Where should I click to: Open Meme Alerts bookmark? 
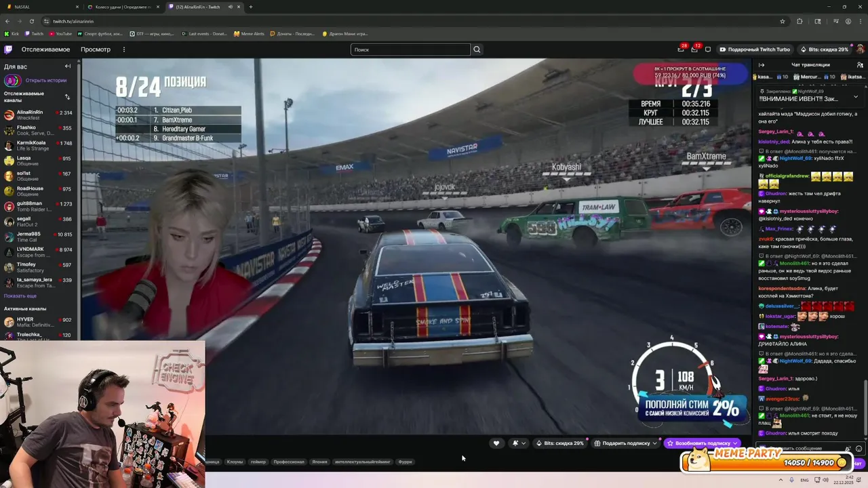[x=249, y=33]
